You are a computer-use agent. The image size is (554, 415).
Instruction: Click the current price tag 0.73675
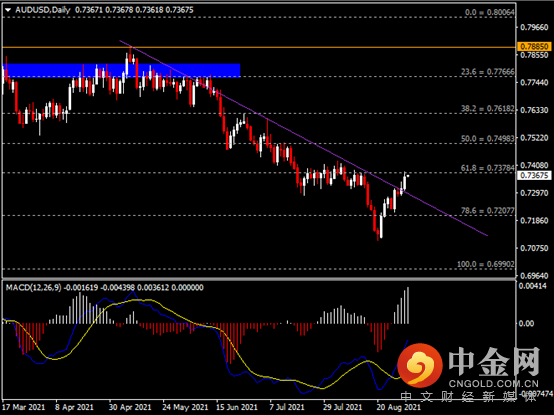(534, 175)
